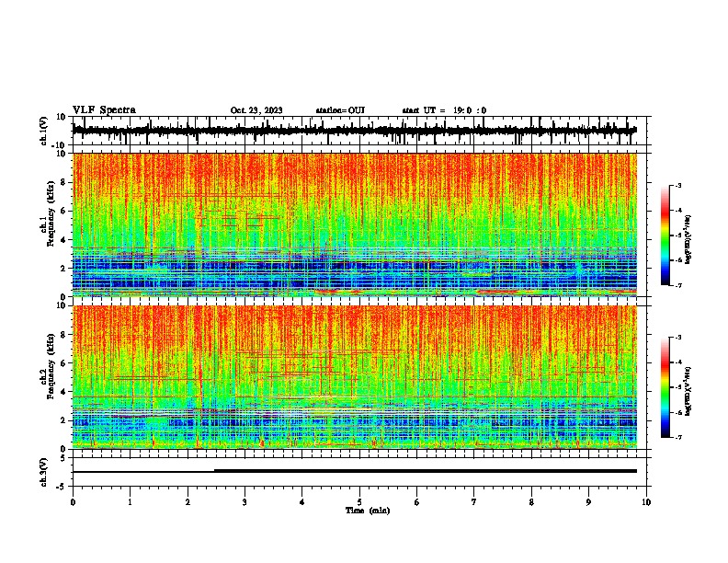The height and width of the screenshot is (563, 728).
Task: Click time axis tick label 3
Action: 245,502
